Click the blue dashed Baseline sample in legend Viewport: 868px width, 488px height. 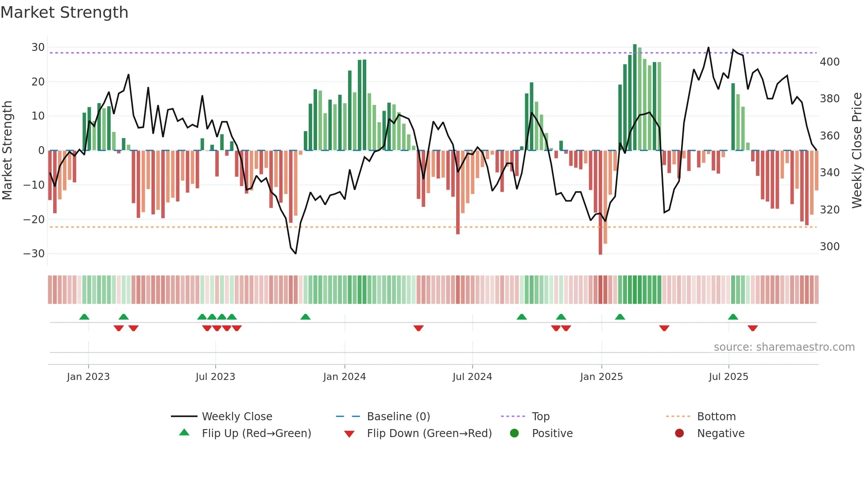tap(348, 416)
